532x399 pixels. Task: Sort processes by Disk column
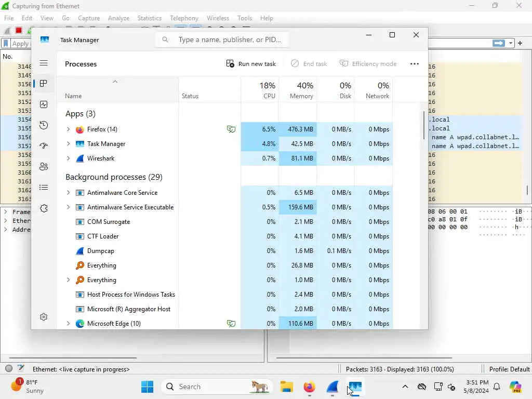[x=336, y=90]
